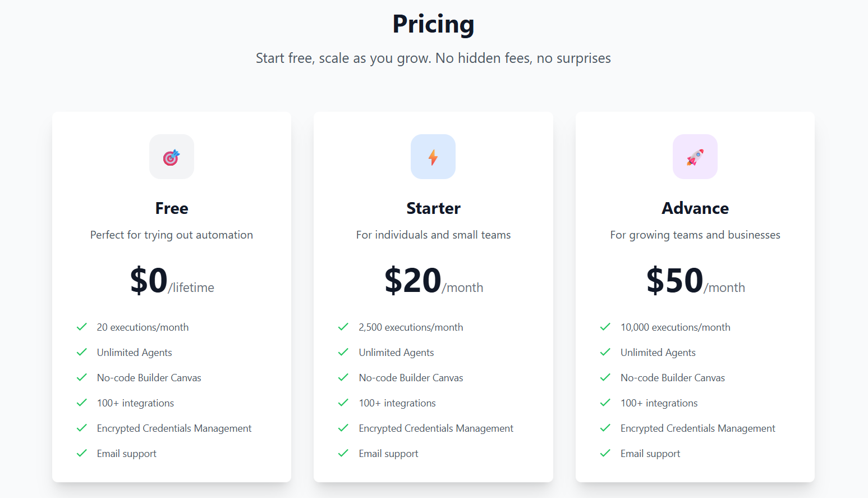Click checkmark by Advance 100+ integrations
The image size is (868, 498).
605,403
